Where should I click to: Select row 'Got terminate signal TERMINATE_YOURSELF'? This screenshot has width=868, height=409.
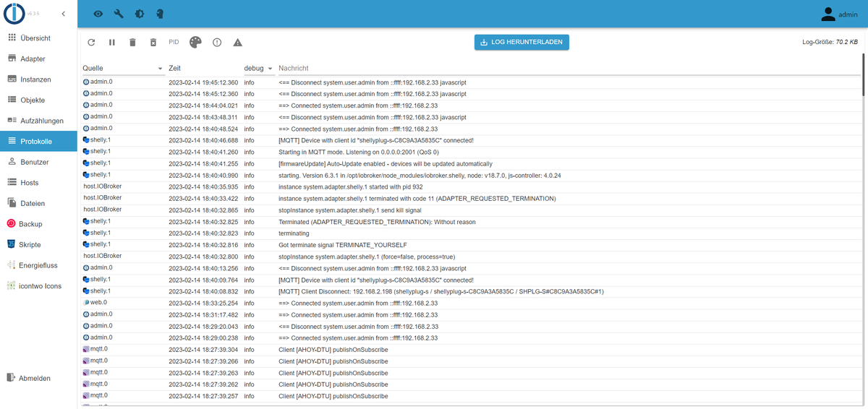(470, 245)
